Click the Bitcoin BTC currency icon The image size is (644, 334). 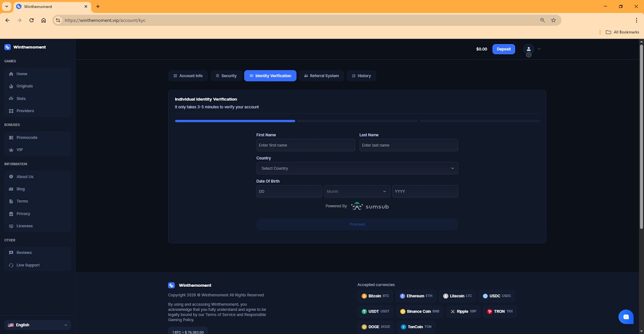tap(364, 296)
